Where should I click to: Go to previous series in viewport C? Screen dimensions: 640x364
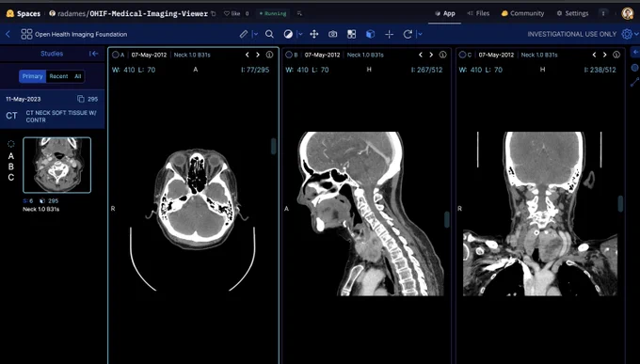pyautogui.click(x=594, y=55)
